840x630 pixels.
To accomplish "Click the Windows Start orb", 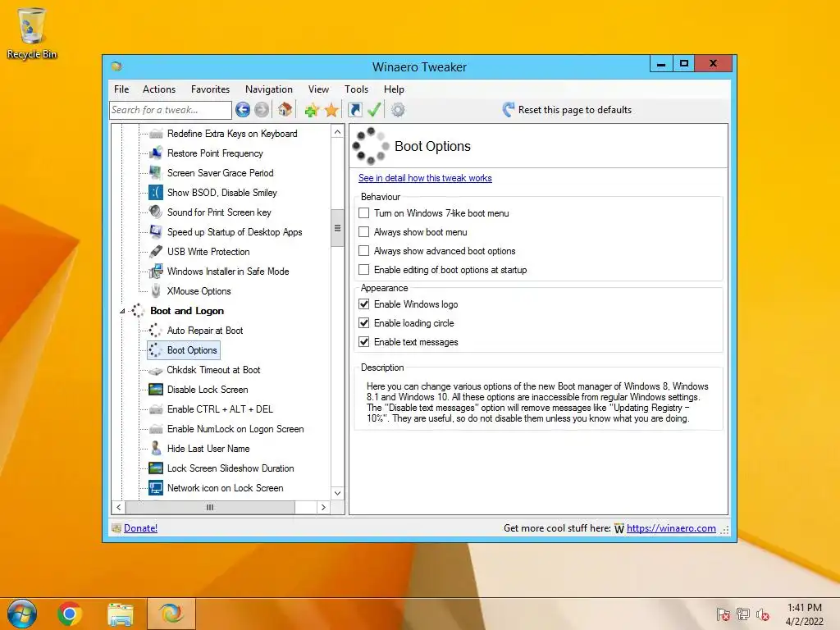I will [22, 614].
